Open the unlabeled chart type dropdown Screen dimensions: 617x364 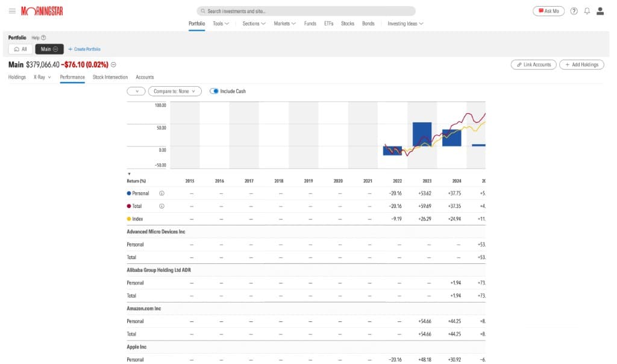pyautogui.click(x=136, y=91)
